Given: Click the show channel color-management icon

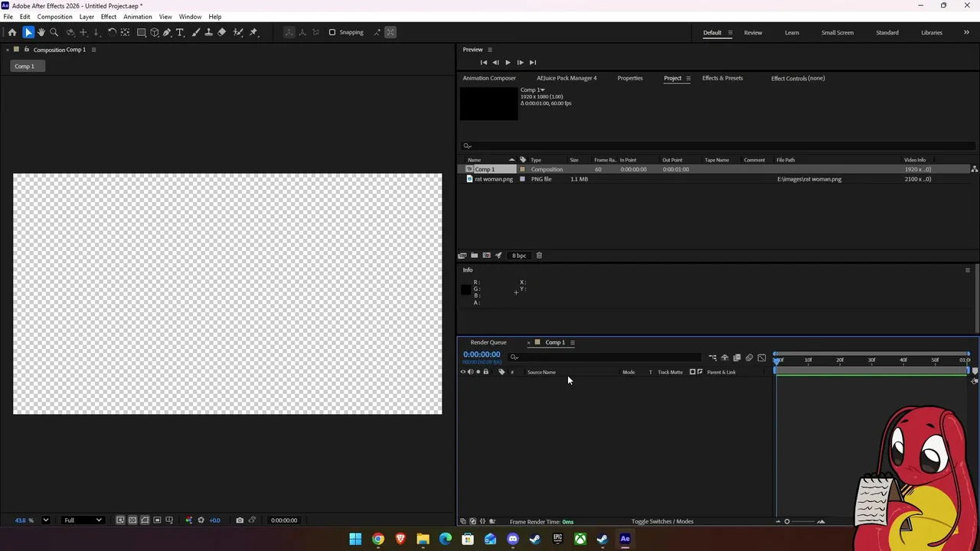Looking at the screenshot, I should [189, 520].
